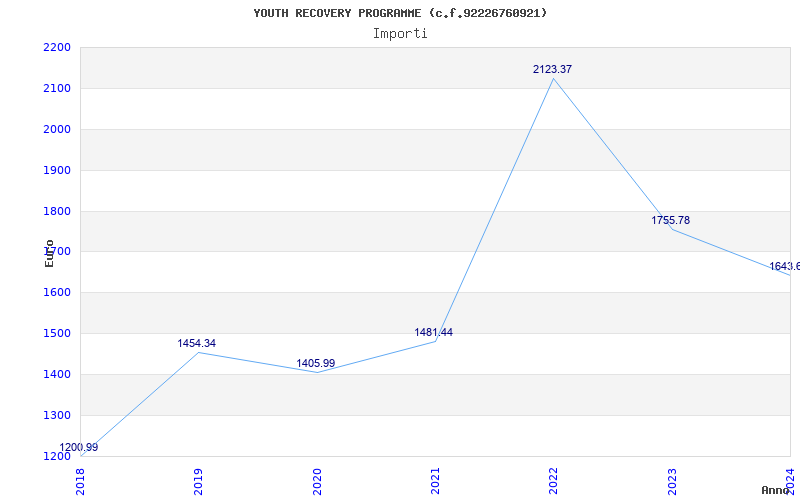Click the 2019 x-axis year label
This screenshot has width=800, height=500.
[x=198, y=482]
